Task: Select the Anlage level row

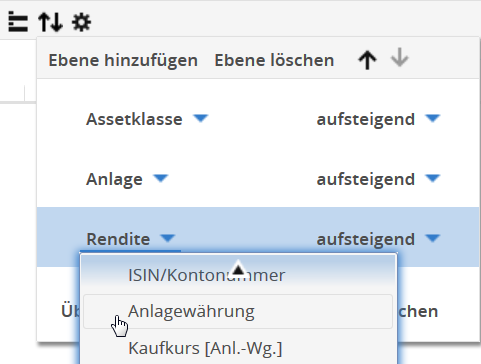Action: [x=258, y=179]
